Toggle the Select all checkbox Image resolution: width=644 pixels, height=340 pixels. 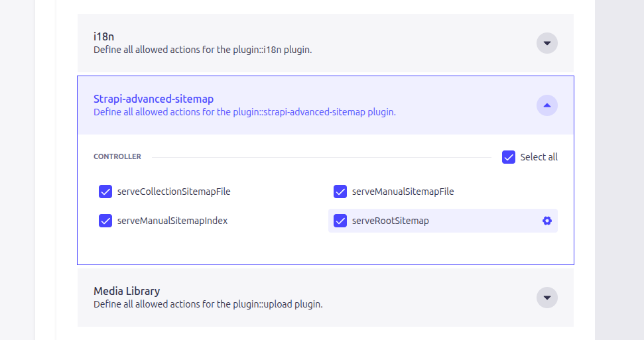pyautogui.click(x=509, y=157)
